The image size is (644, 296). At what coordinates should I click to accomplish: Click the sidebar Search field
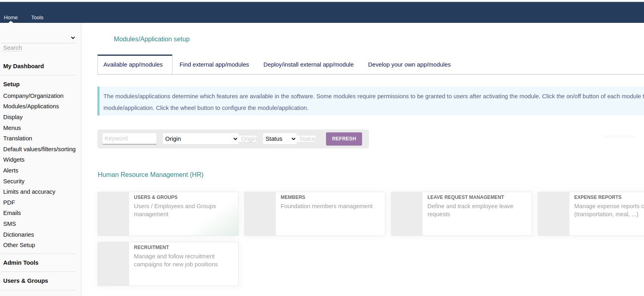point(38,48)
